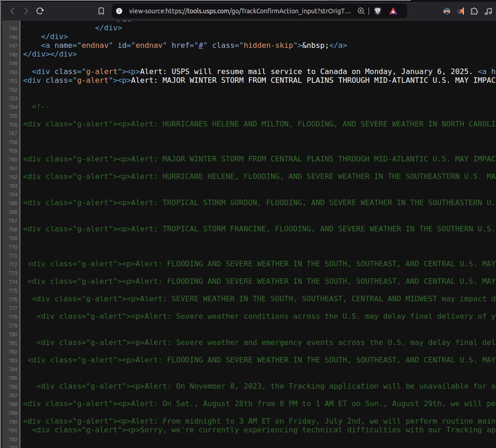Go forward to the next page
496x448 pixels.
click(x=26, y=11)
